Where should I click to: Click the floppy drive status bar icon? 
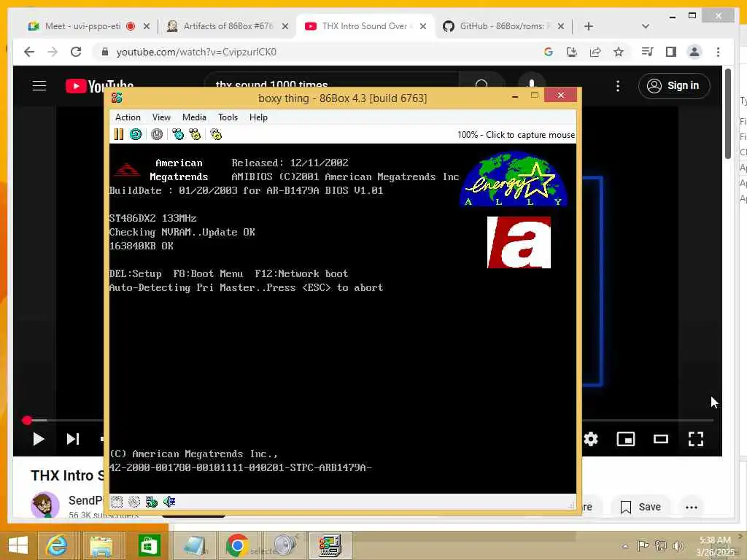(x=117, y=502)
